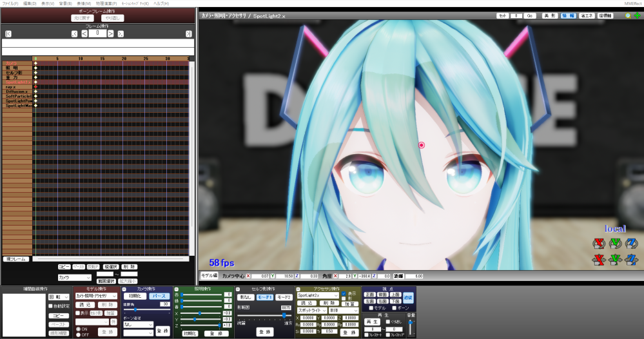Screen dimensions: 644x339
Task: Collapse the self-shadow operation panel
Action: click(239, 289)
